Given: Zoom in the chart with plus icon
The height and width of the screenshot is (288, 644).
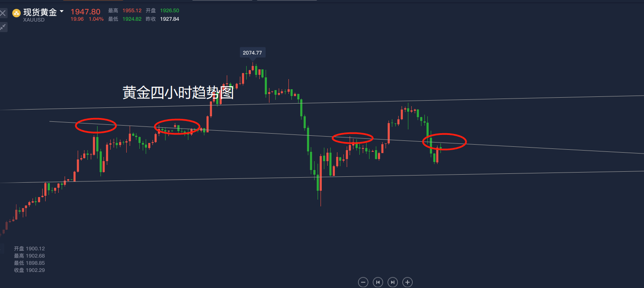Looking at the screenshot, I should (x=408, y=282).
